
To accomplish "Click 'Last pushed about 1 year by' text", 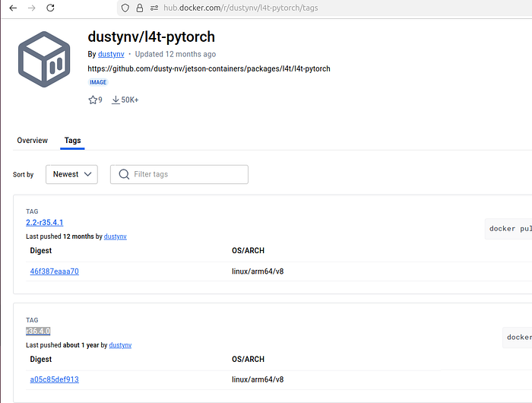I will (x=67, y=345).
